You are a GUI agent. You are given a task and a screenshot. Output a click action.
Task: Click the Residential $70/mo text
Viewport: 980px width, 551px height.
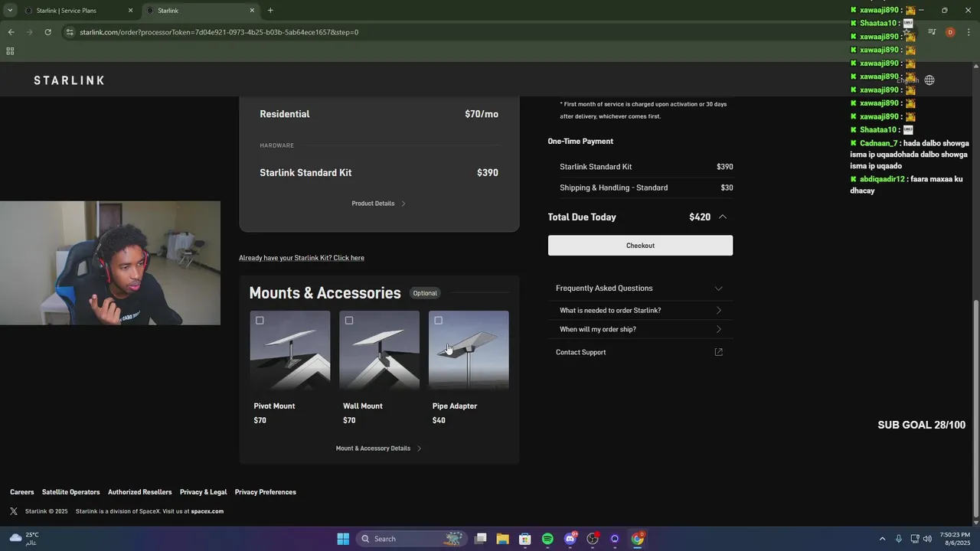[x=379, y=114]
